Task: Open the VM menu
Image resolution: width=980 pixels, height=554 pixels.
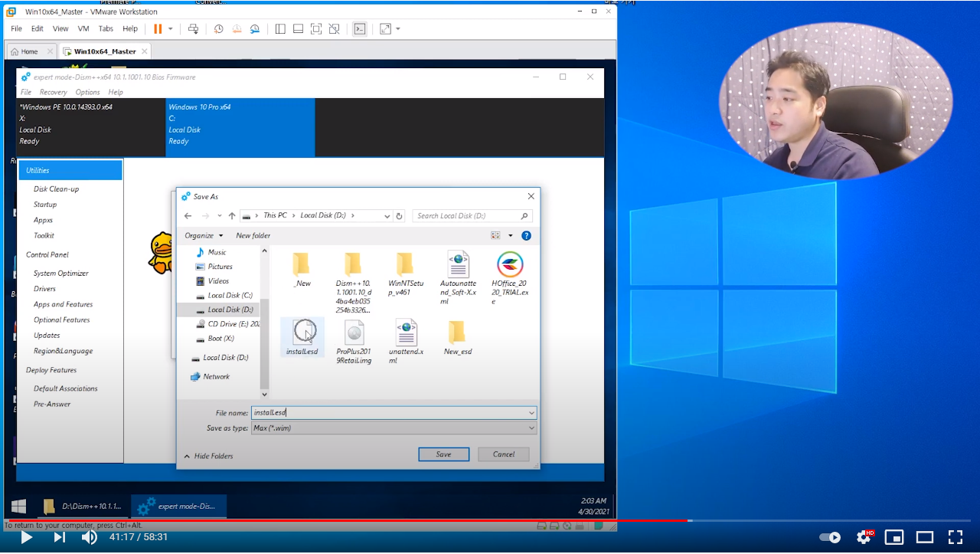Action: coord(83,28)
